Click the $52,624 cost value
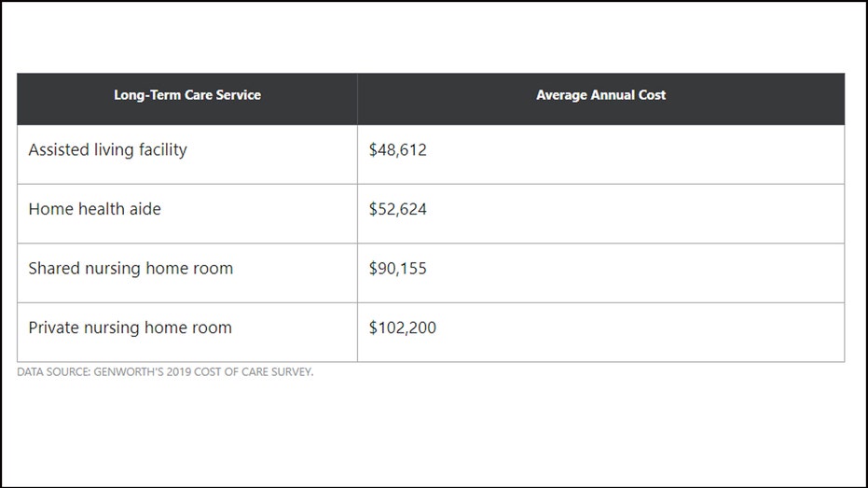The image size is (868, 488). click(397, 209)
